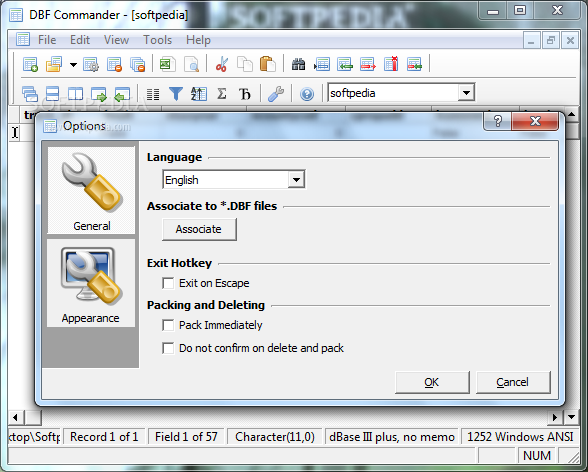Click the Go to record icon
The height and width of the screenshot is (472, 588).
click(322, 64)
